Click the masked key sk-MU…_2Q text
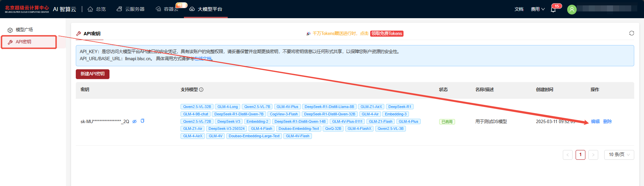This screenshot has height=186, width=644. click(x=105, y=121)
